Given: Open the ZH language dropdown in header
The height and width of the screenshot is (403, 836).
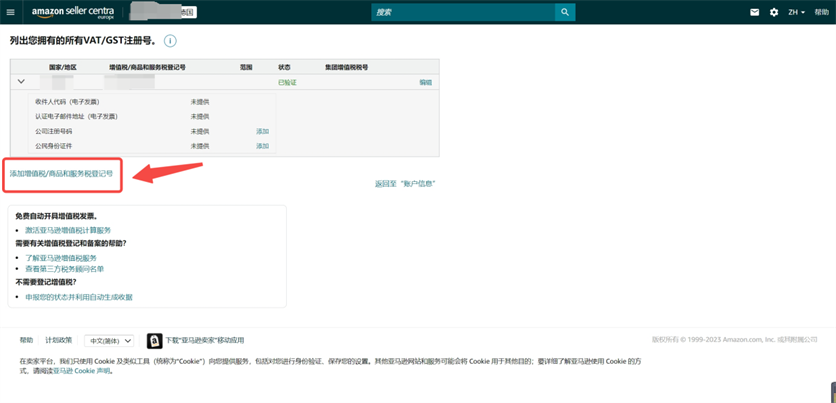Looking at the screenshot, I should [x=796, y=12].
